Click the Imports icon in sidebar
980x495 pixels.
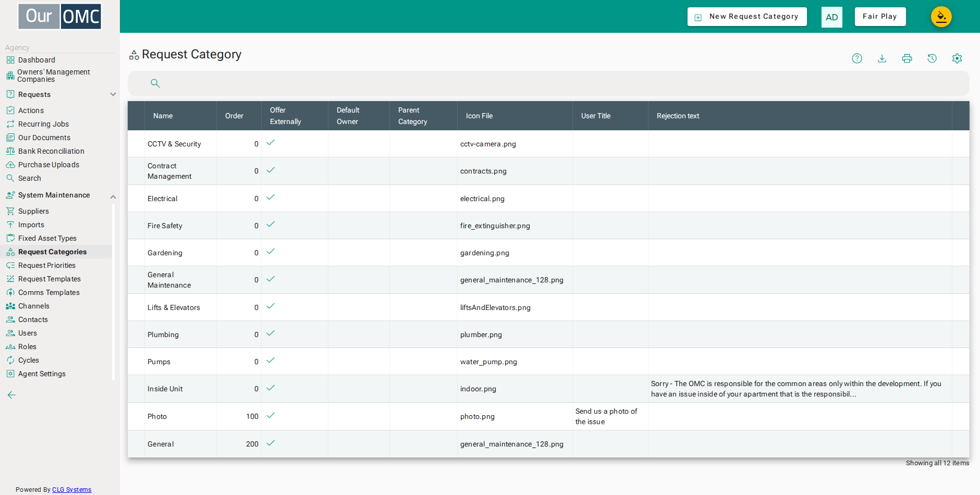[10, 225]
